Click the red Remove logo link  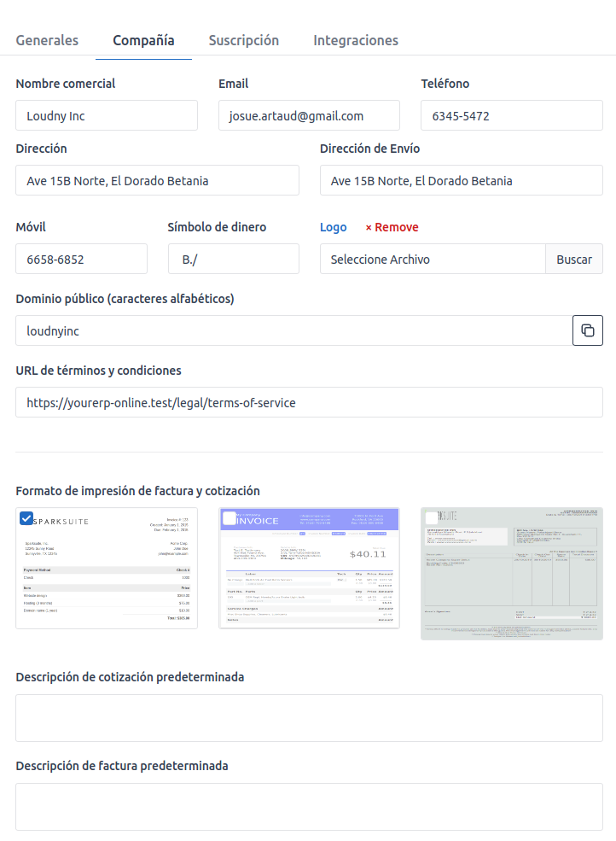click(392, 227)
